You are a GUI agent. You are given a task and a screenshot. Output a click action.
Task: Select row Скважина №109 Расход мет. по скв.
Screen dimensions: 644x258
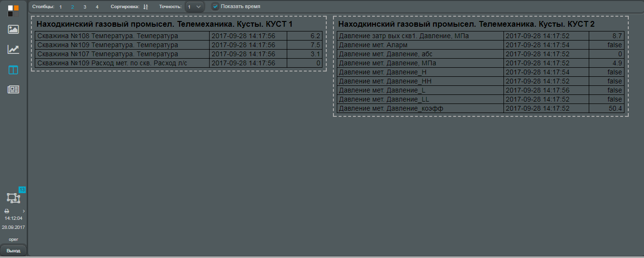[x=179, y=63]
